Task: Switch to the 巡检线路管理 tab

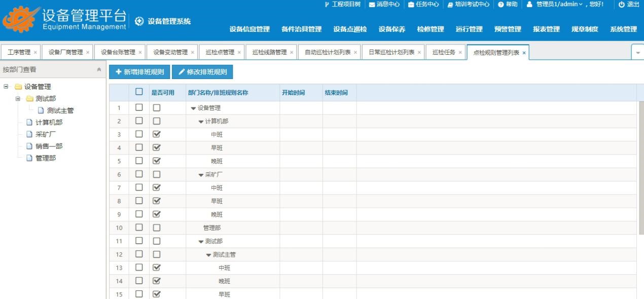Action: click(x=269, y=53)
